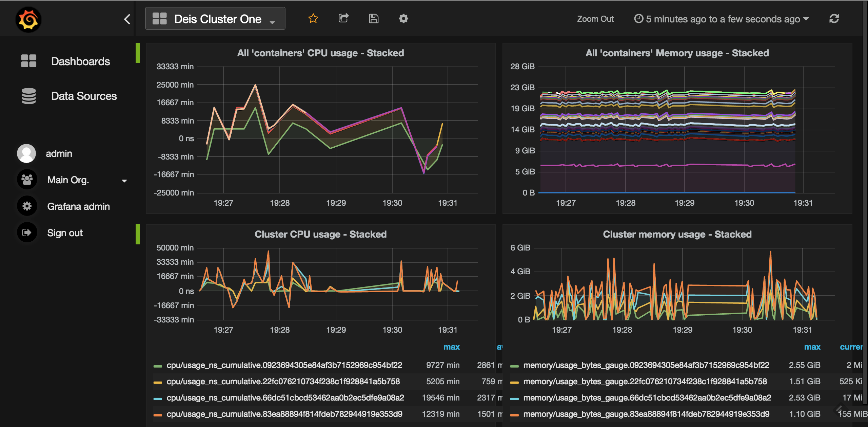Star the Deis Cluster One dashboard
868x427 pixels.
pos(313,19)
